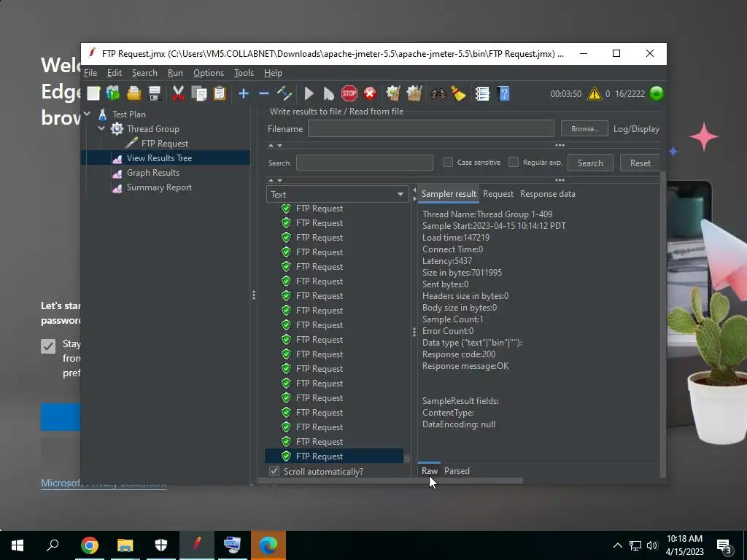Open Windows Security shield on taskbar

point(161,545)
